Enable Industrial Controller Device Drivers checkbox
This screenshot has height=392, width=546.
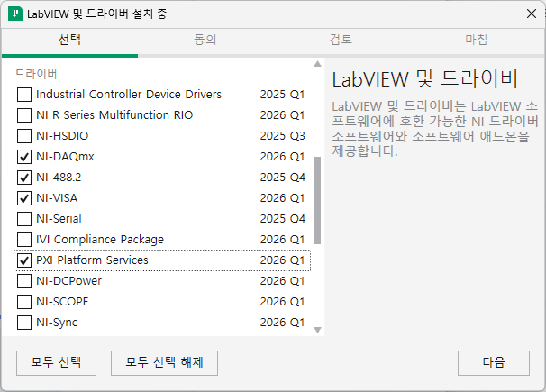[x=24, y=95]
